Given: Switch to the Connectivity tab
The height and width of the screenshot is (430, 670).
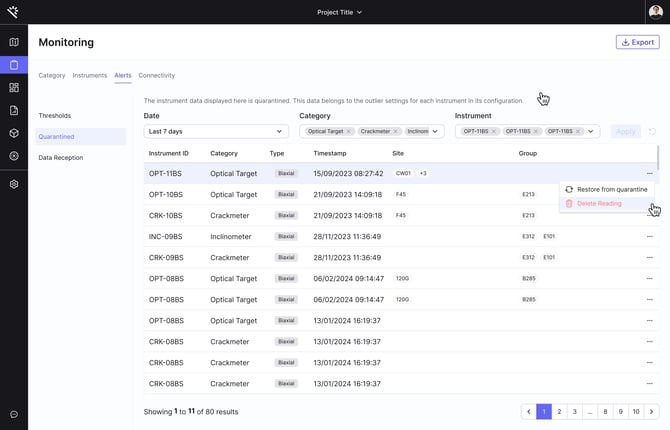Looking at the screenshot, I should [x=156, y=75].
